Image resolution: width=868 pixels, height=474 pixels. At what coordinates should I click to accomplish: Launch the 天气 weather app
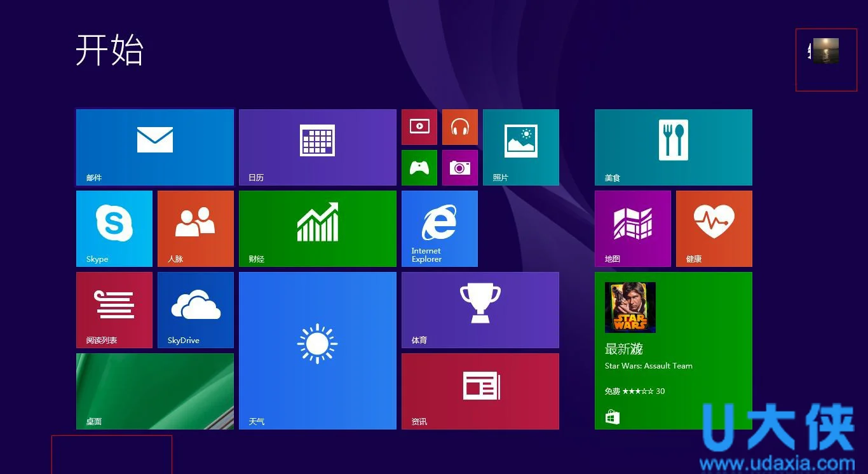(318, 349)
